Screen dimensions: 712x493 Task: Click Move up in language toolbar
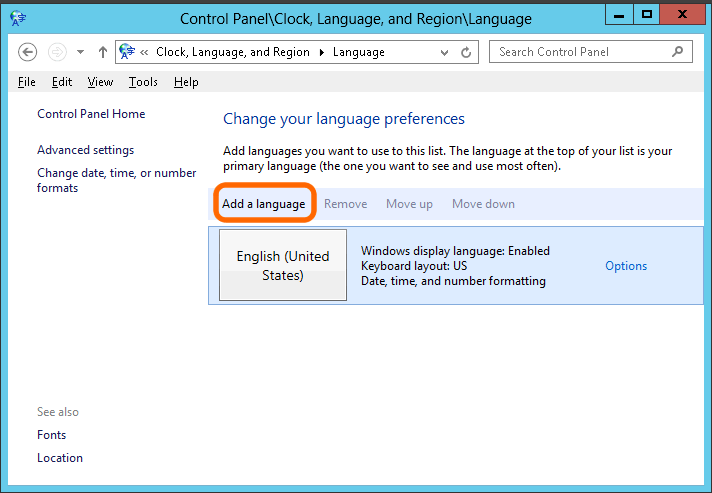pos(410,204)
